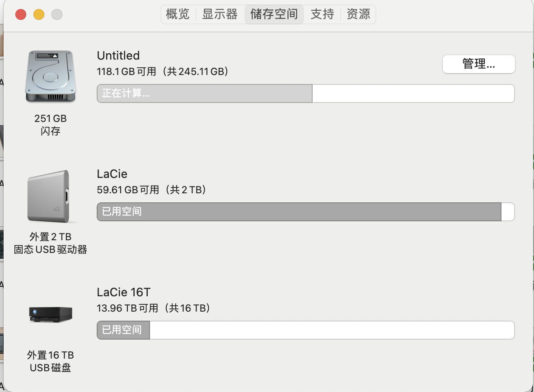Image resolution: width=534 pixels, height=392 pixels.
Task: Switch to the 概览 tab
Action: 178,14
